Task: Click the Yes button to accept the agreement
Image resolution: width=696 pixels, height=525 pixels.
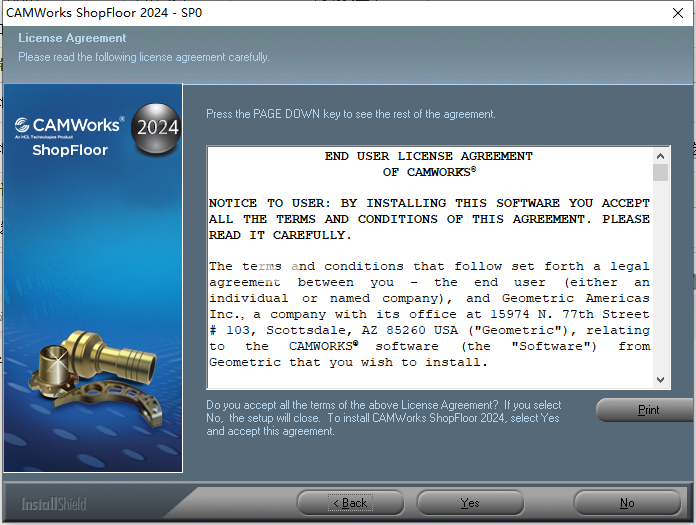Action: pyautogui.click(x=470, y=503)
